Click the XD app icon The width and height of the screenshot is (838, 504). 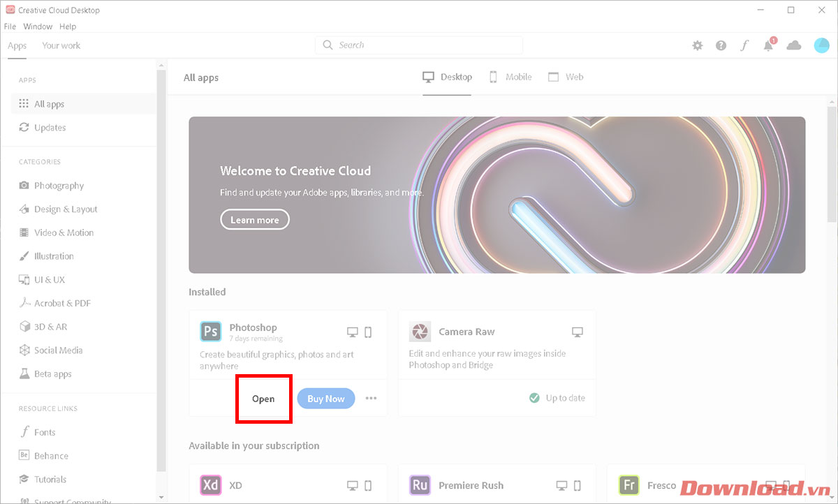coord(210,485)
